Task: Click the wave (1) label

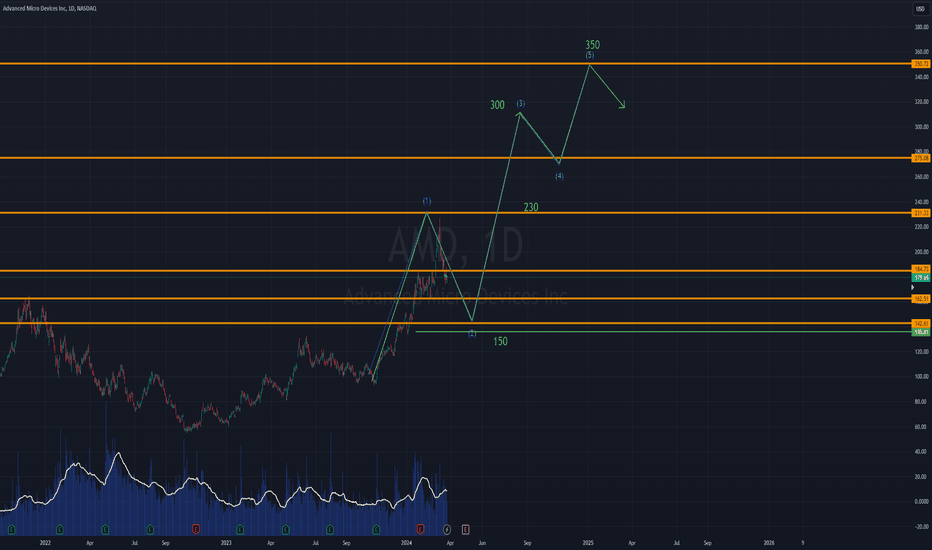Action: [x=427, y=201]
